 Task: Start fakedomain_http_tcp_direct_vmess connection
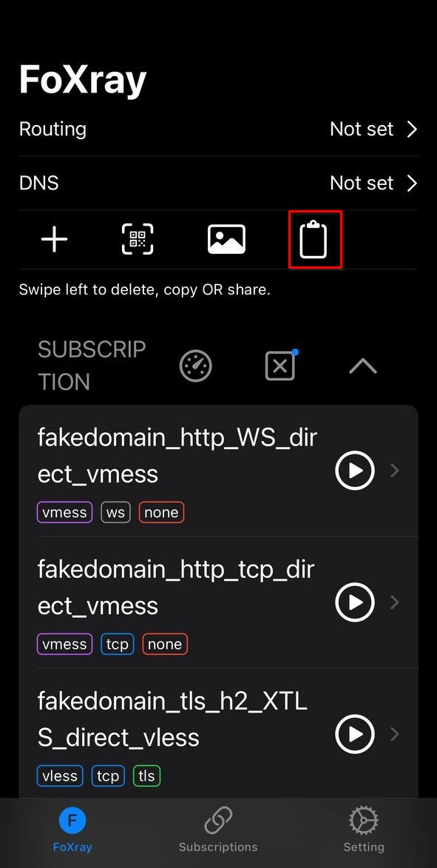click(355, 602)
